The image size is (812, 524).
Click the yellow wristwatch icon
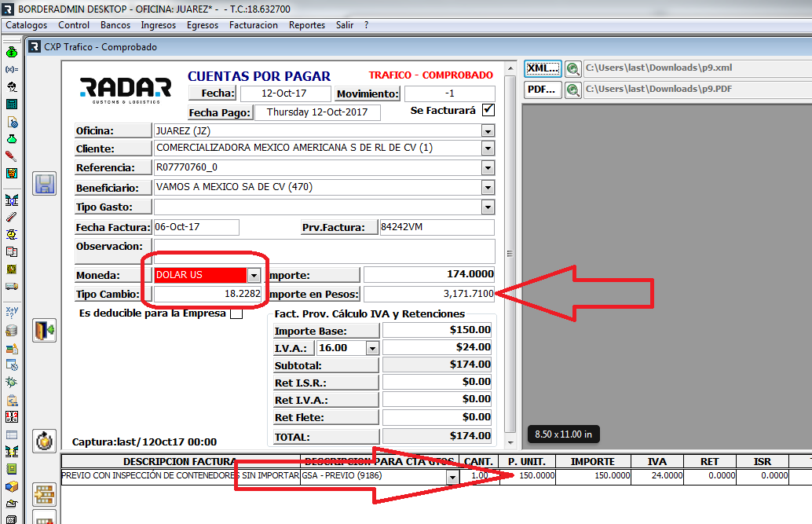[12, 234]
